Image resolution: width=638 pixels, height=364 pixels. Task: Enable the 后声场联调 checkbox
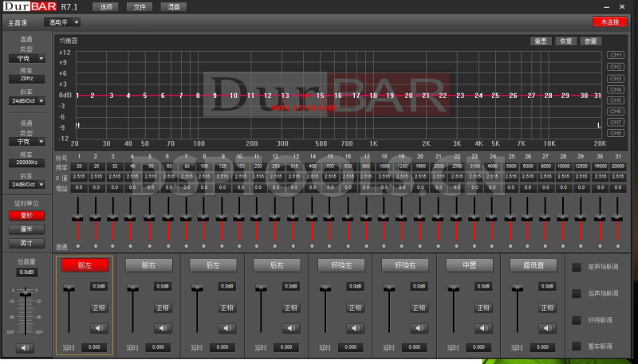coord(577,293)
